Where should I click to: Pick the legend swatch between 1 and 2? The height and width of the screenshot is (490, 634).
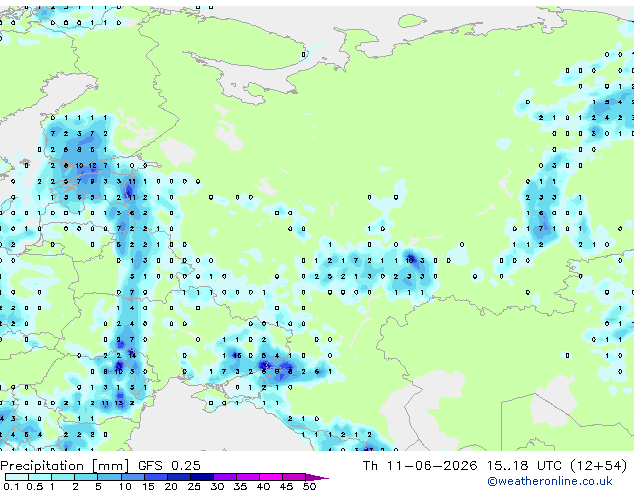[x=63, y=477]
